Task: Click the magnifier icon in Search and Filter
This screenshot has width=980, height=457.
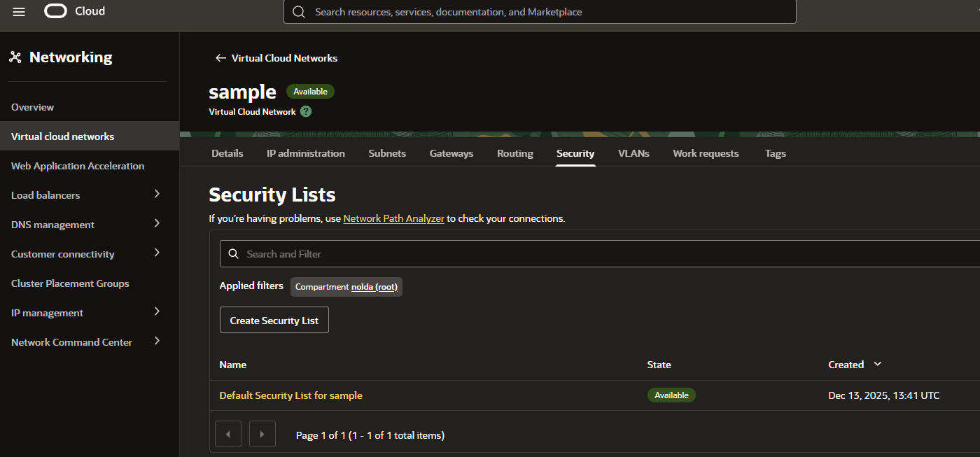Action: coord(234,254)
